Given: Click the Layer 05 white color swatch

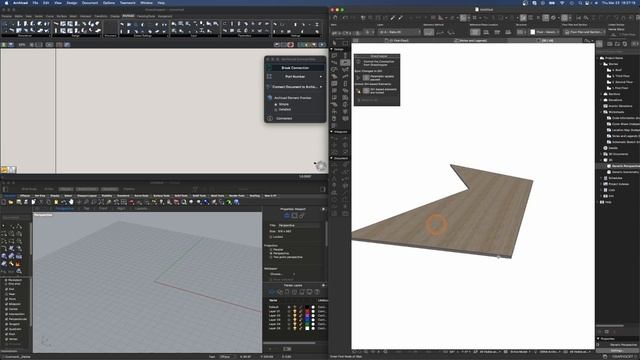Looking at the screenshot, I should coord(307,328).
